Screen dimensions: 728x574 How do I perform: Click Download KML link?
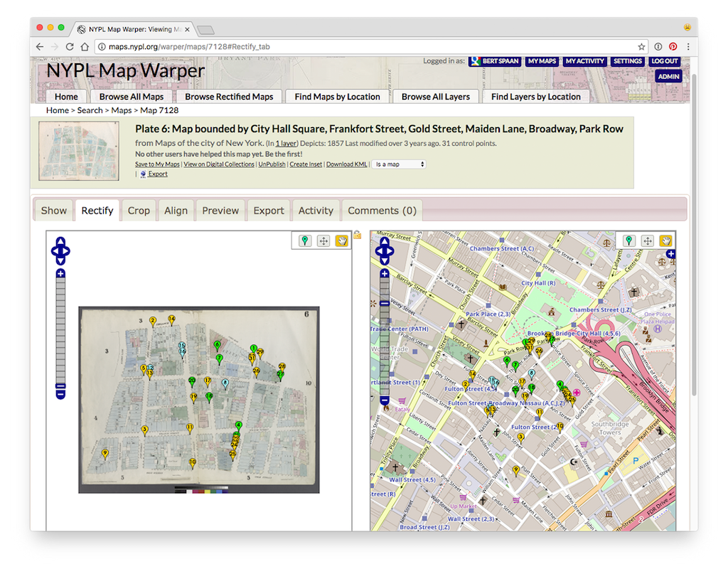click(346, 164)
